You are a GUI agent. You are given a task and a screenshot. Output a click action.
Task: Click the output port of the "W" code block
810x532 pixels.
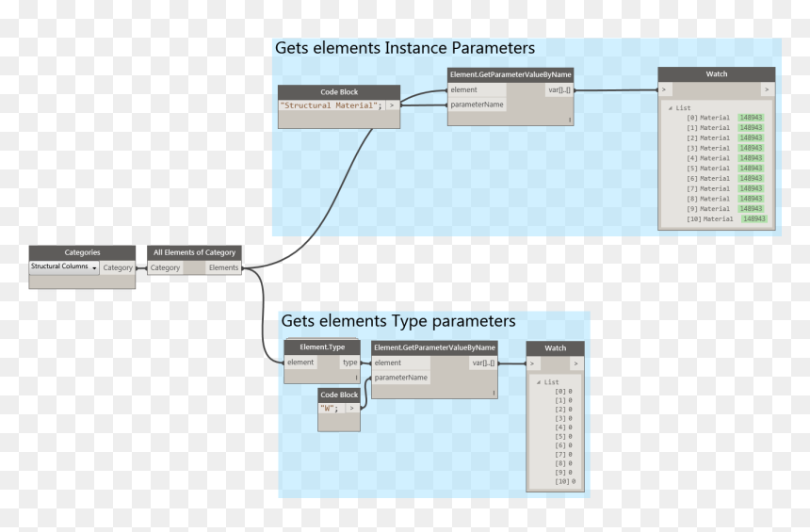pyautogui.click(x=352, y=408)
